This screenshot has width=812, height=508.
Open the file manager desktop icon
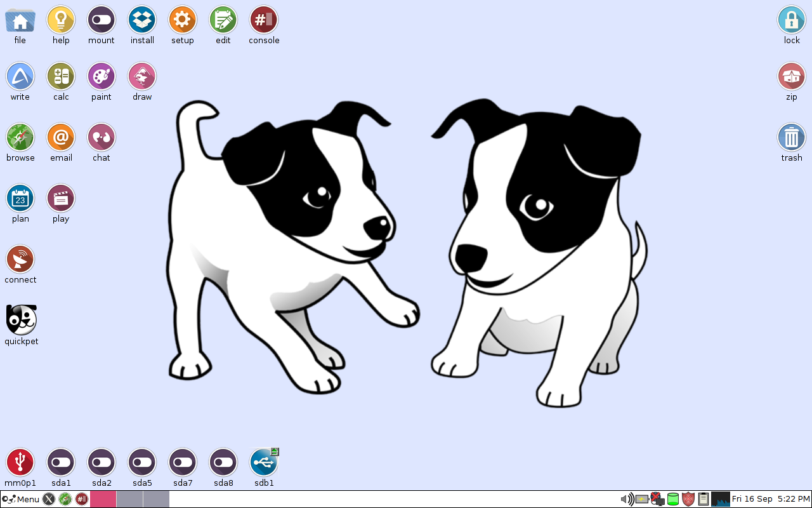pyautogui.click(x=20, y=20)
